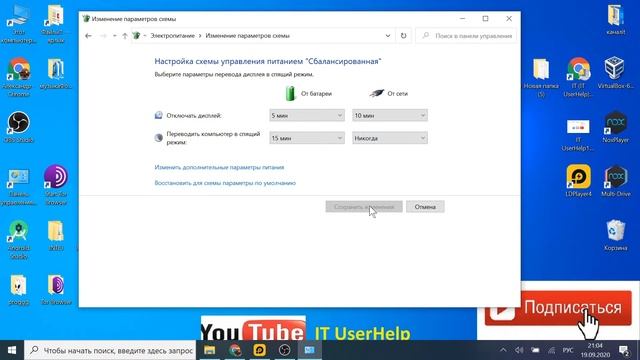This screenshot has height=360, width=640.
Task: Expand the address bar history dropdown
Action: click(x=387, y=36)
